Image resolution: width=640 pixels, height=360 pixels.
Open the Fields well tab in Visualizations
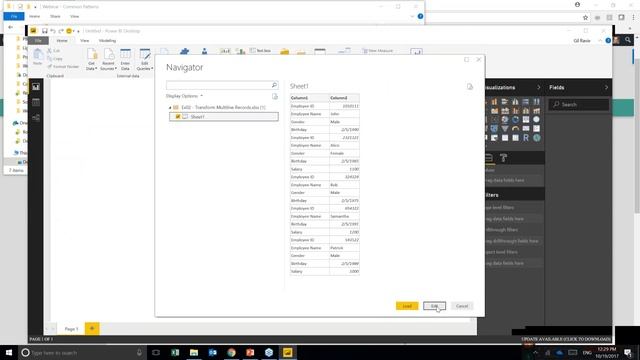489,158
